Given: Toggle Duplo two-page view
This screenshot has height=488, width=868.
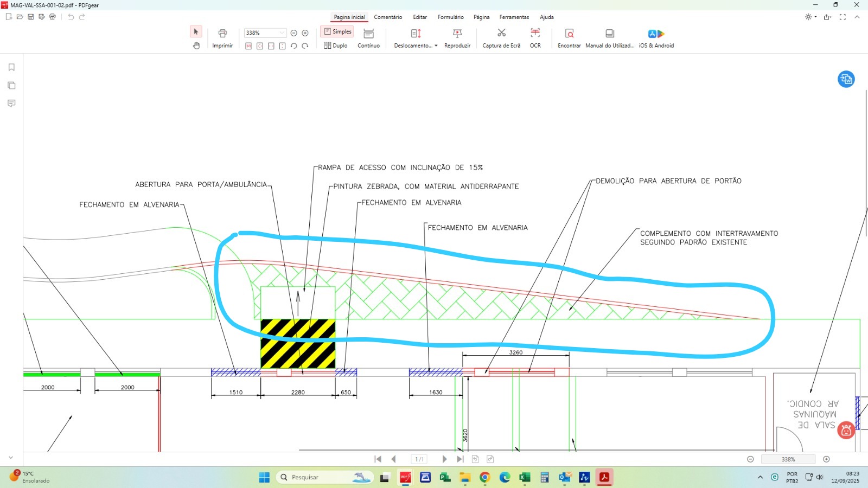Looking at the screenshot, I should point(336,46).
